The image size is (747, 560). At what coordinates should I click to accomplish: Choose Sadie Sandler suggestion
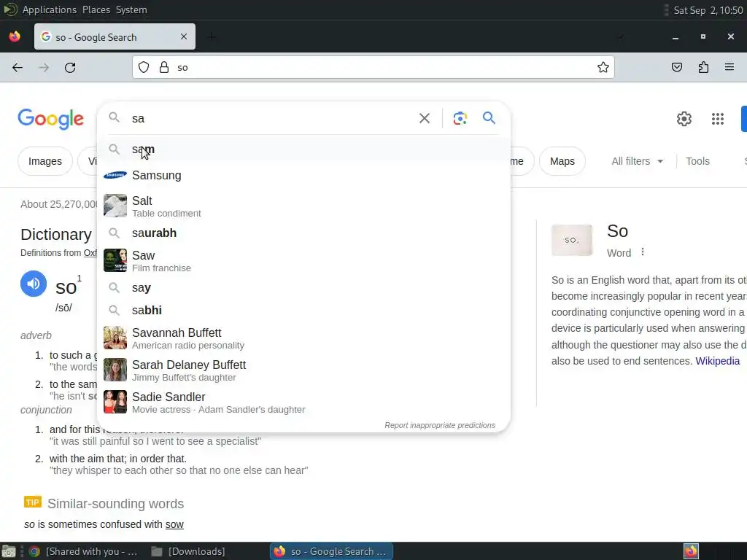(x=303, y=402)
